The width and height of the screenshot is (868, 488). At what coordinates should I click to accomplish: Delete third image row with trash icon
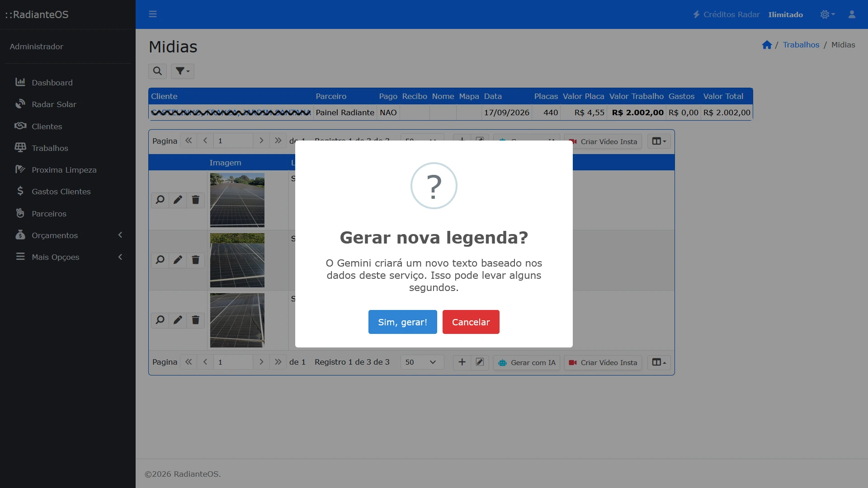(195, 320)
